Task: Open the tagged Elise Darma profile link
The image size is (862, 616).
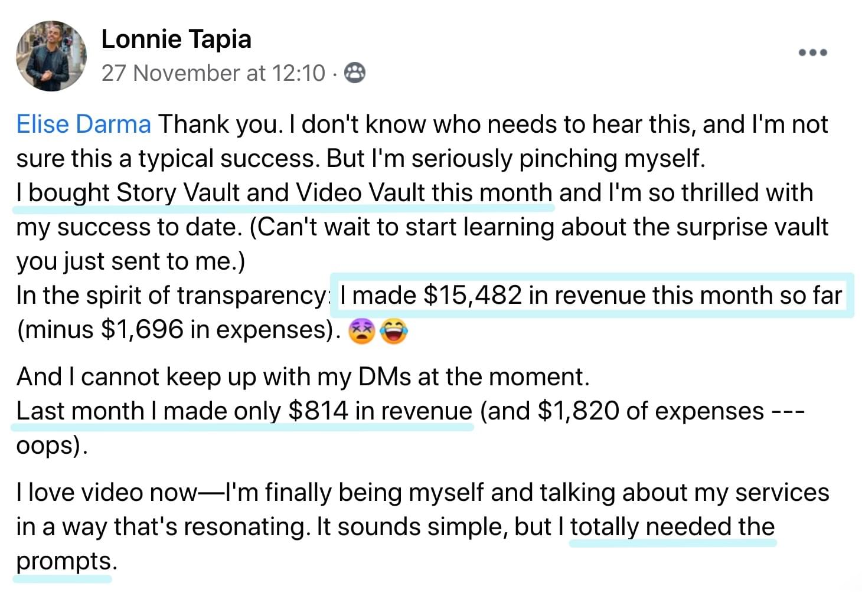Action: 83,124
